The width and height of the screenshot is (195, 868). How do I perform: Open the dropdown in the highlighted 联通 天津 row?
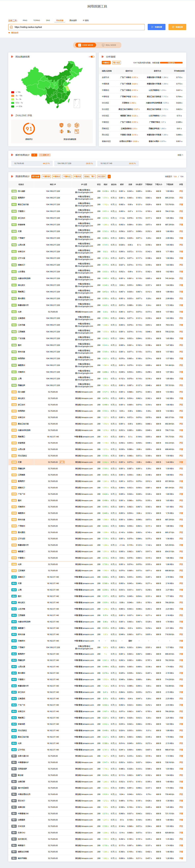click(x=62, y=462)
